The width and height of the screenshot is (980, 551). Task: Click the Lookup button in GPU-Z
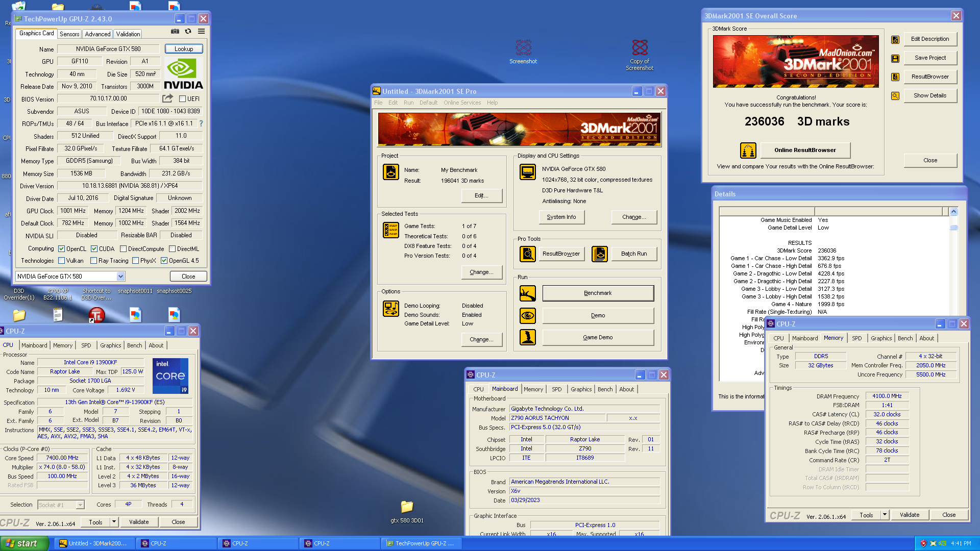[184, 49]
